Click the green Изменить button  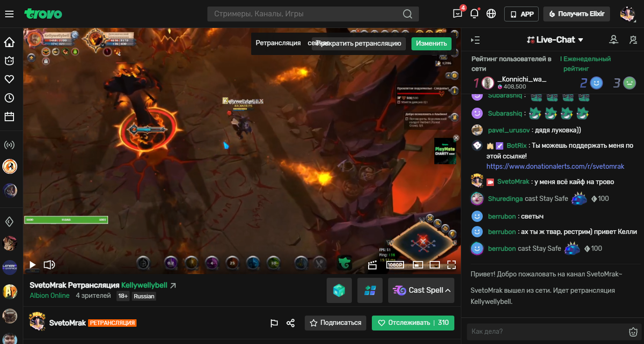pyautogui.click(x=431, y=43)
